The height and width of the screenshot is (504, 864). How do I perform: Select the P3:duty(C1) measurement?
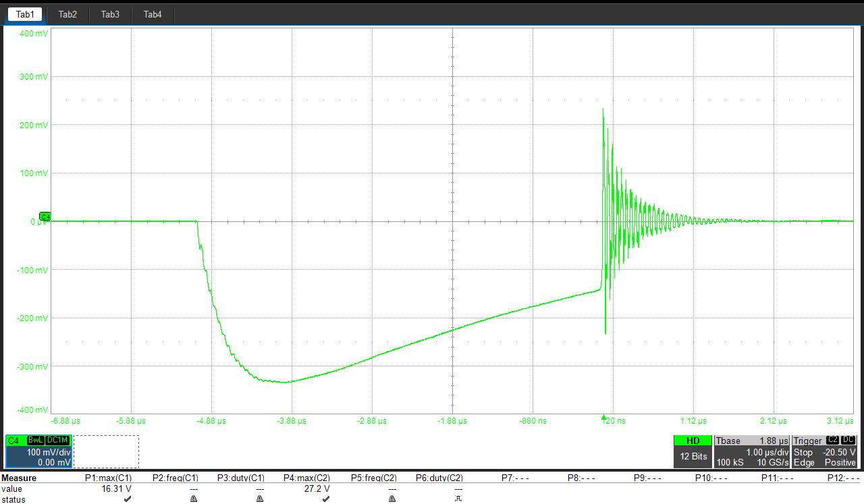(241, 478)
